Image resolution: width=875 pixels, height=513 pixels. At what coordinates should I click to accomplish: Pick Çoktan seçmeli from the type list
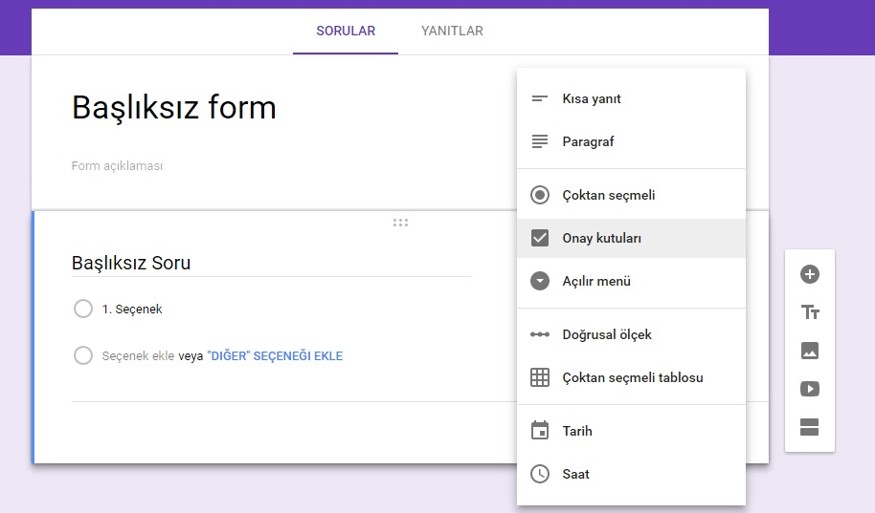608,195
